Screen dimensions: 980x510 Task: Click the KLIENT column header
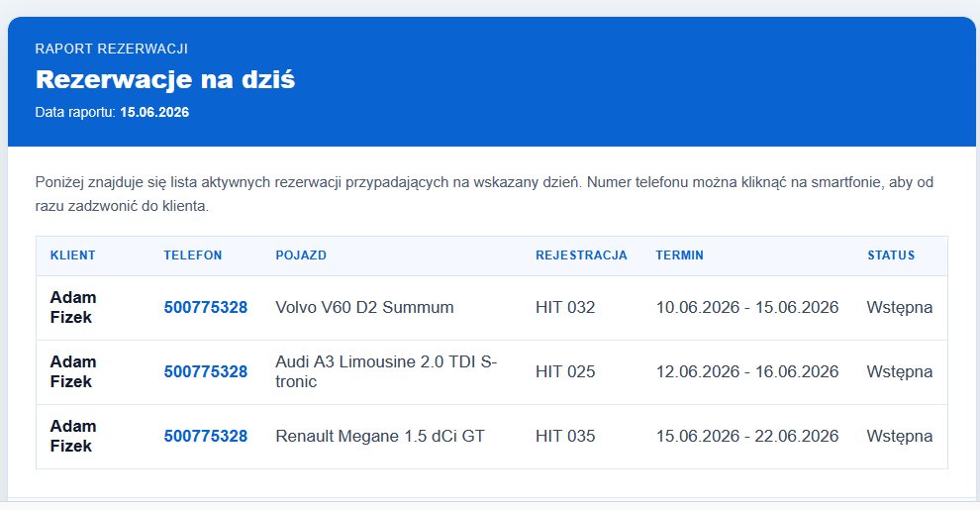click(73, 255)
